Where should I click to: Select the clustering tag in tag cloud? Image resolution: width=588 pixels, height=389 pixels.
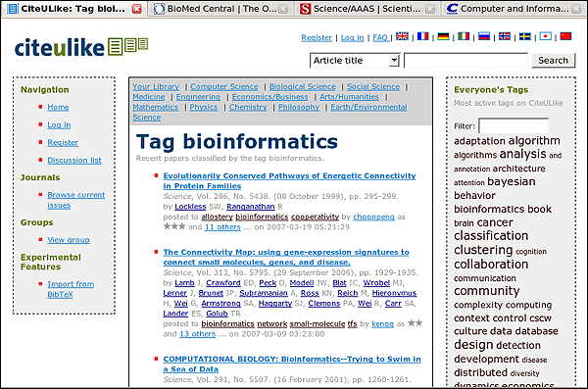(483, 250)
